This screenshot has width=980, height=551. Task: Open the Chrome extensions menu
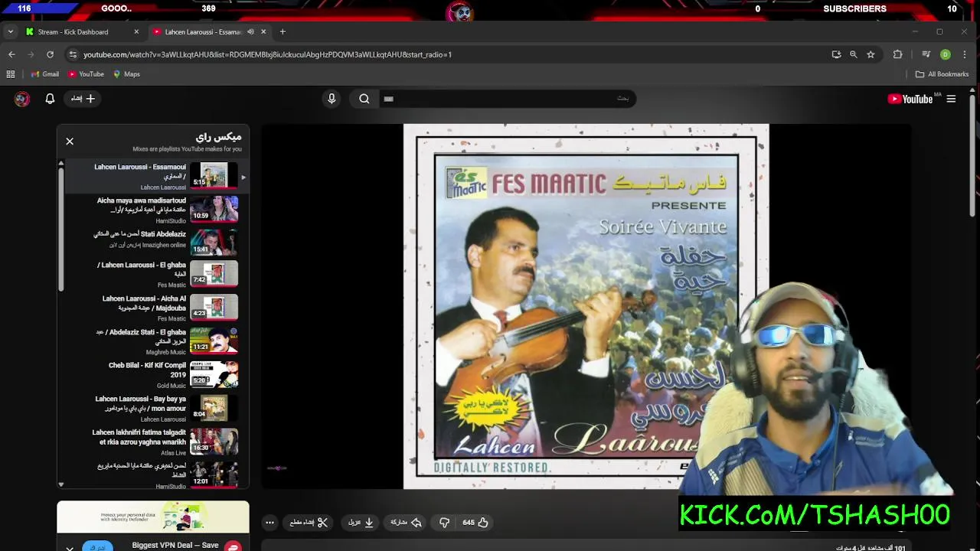(897, 54)
